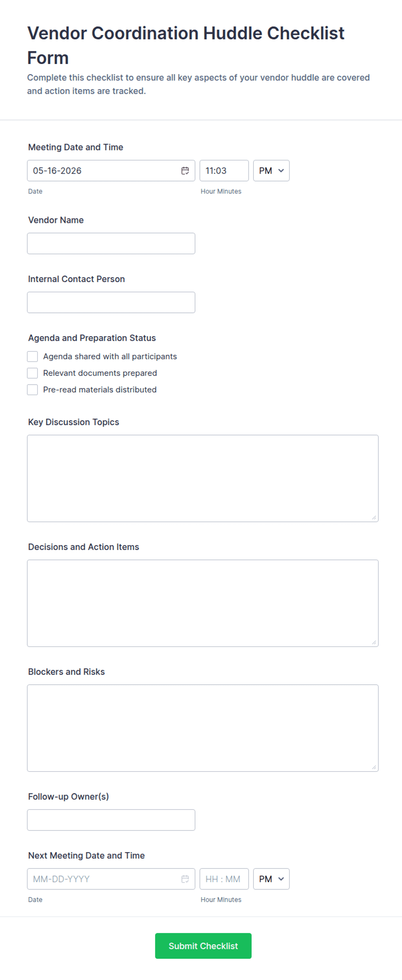
Task: Submit the checklist with the green button
Action: point(203,946)
